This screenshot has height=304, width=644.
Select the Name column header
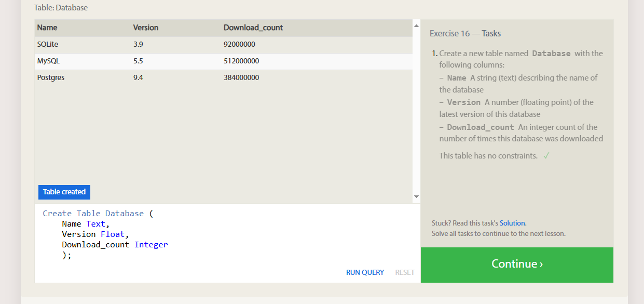(47, 28)
